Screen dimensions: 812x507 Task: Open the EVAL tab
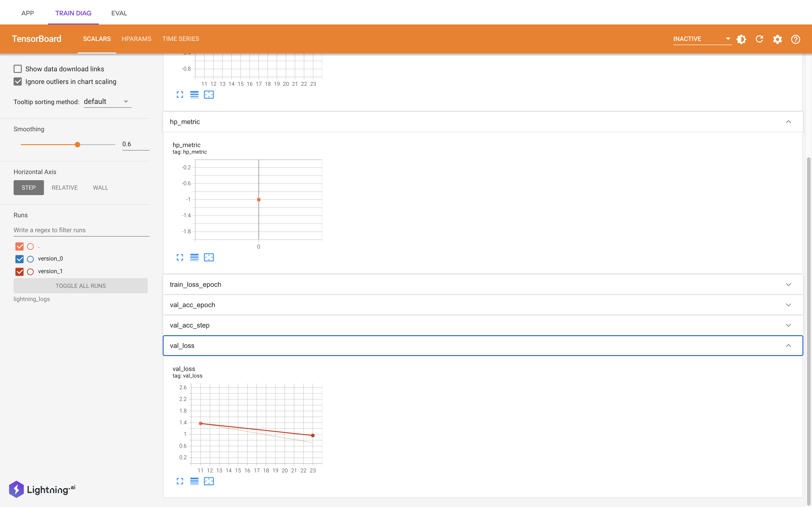coord(119,13)
